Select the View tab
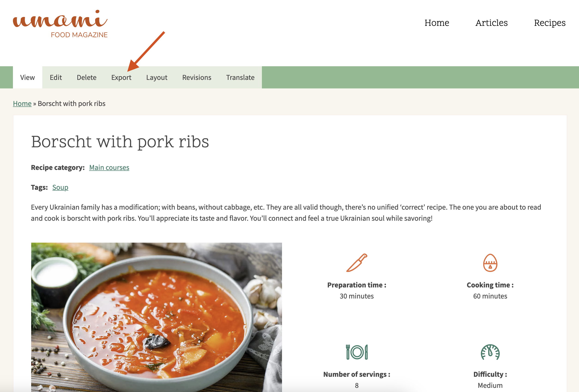The image size is (579, 392). click(x=27, y=78)
